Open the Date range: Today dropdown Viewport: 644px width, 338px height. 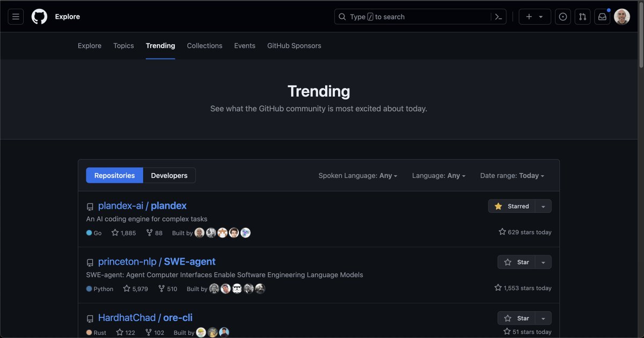(513, 175)
